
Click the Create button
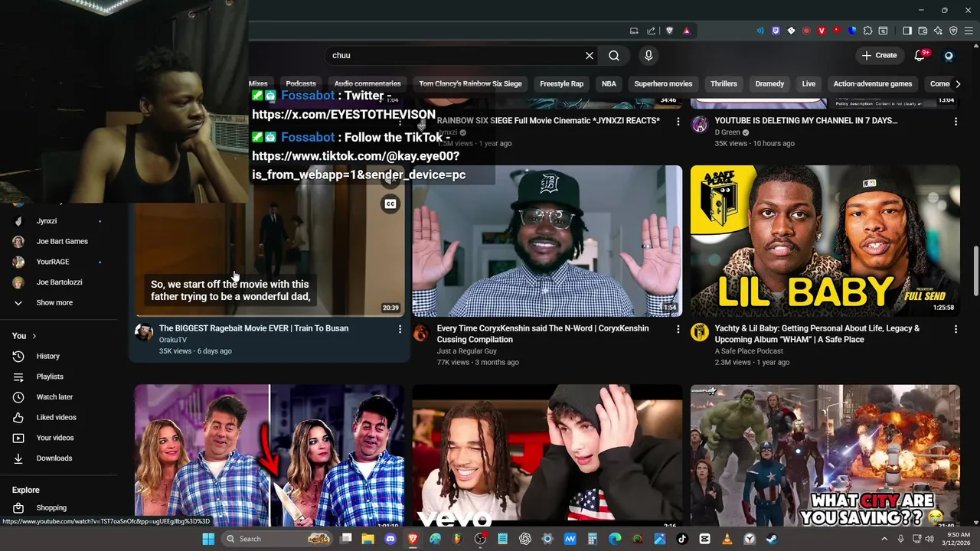(879, 55)
